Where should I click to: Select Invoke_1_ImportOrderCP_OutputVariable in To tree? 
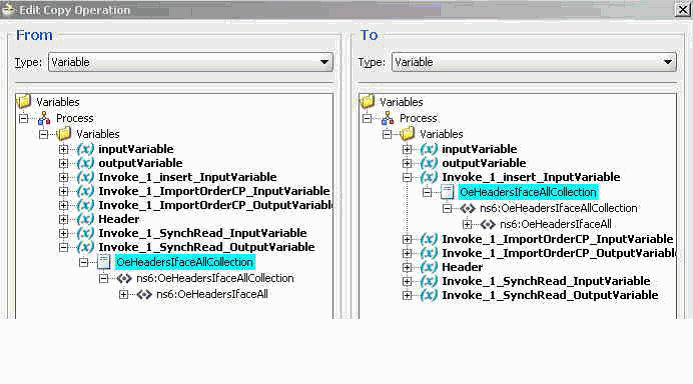tap(559, 254)
